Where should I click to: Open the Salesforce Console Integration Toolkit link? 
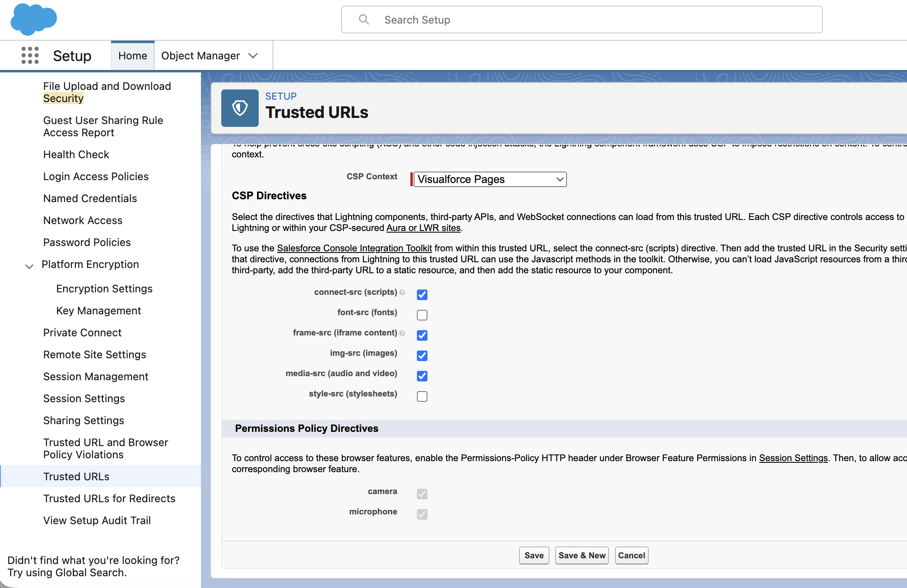[x=354, y=248]
